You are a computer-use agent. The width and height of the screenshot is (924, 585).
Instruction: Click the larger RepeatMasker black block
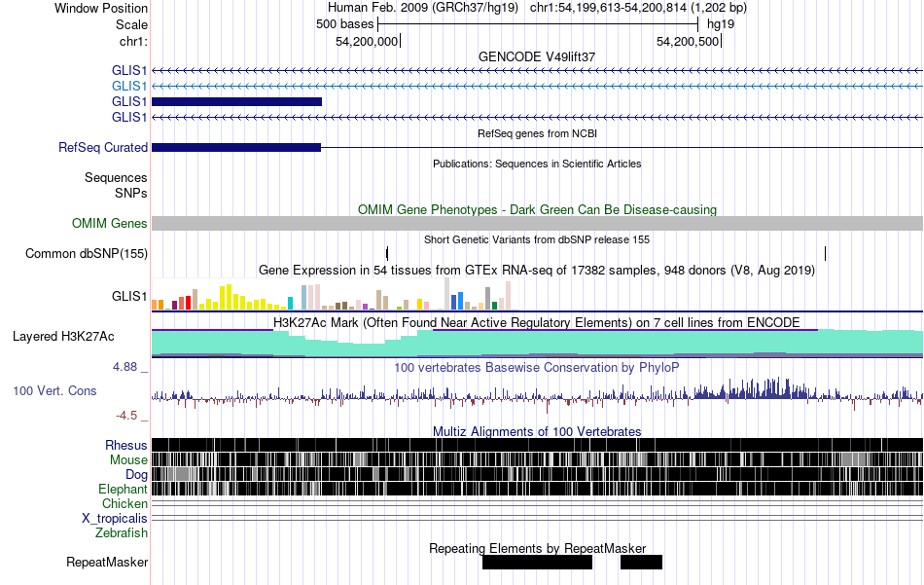coord(537,562)
